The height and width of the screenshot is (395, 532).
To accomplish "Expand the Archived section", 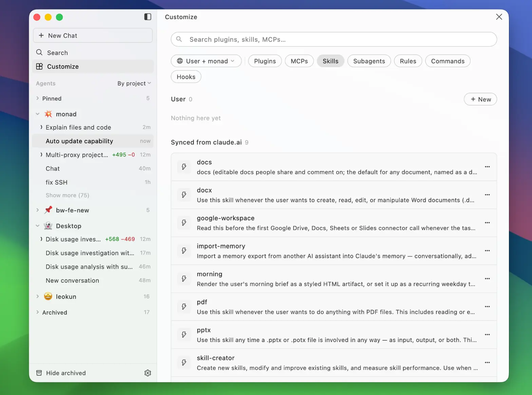I will click(38, 312).
